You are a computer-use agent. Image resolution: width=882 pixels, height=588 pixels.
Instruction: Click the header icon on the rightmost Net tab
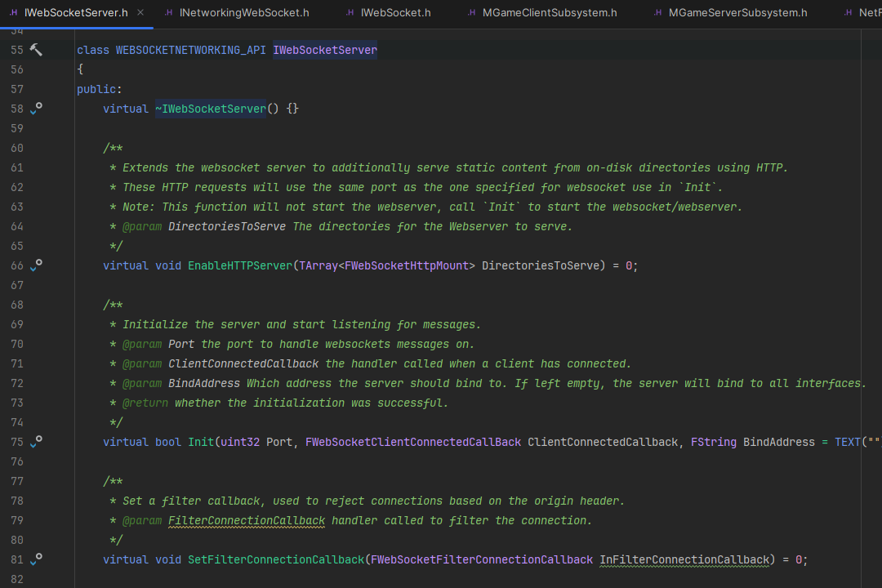(847, 12)
